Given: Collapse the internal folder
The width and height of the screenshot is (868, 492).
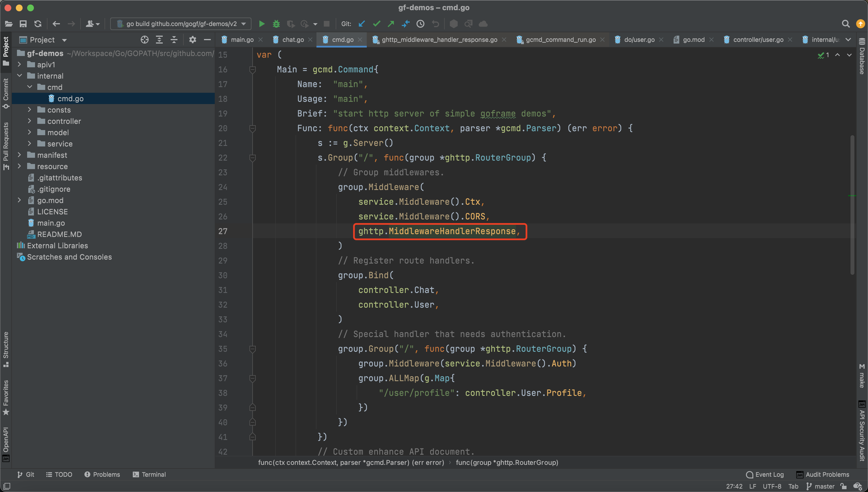Looking at the screenshot, I should click(19, 76).
